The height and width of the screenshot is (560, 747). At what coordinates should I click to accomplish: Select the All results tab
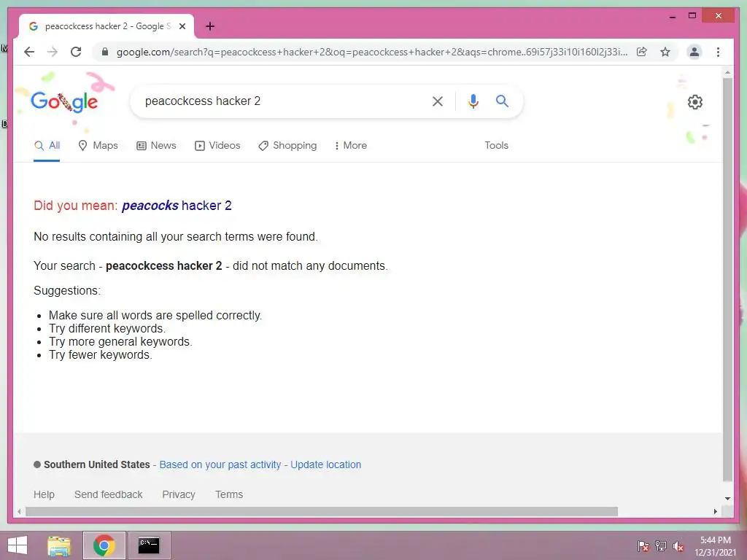click(x=47, y=146)
